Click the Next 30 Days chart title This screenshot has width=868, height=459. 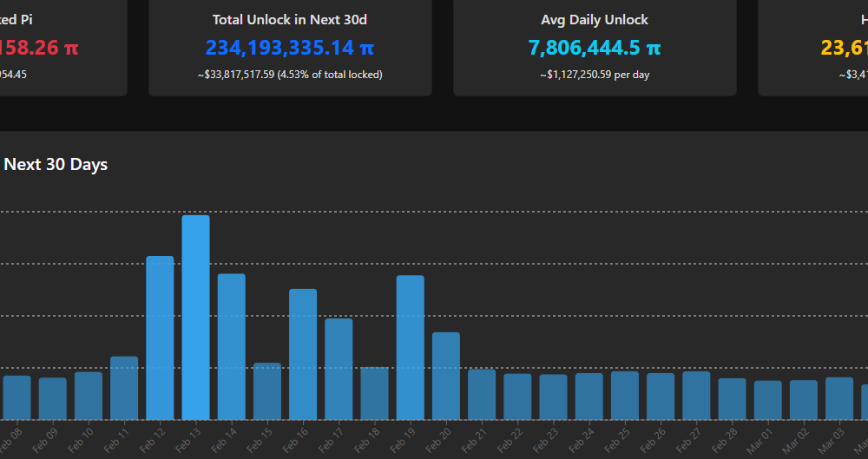(x=56, y=164)
